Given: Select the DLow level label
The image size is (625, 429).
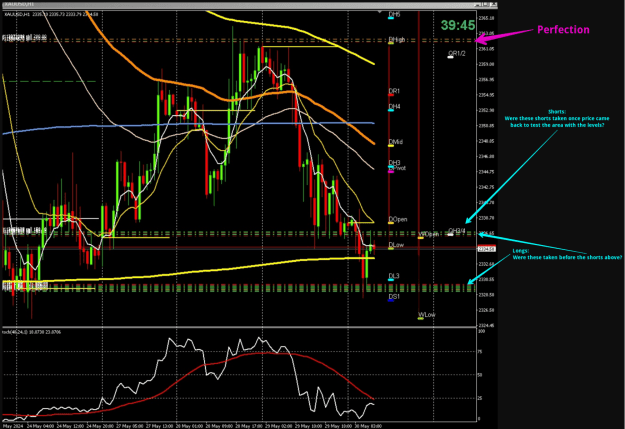Looking at the screenshot, I should tap(396, 245).
